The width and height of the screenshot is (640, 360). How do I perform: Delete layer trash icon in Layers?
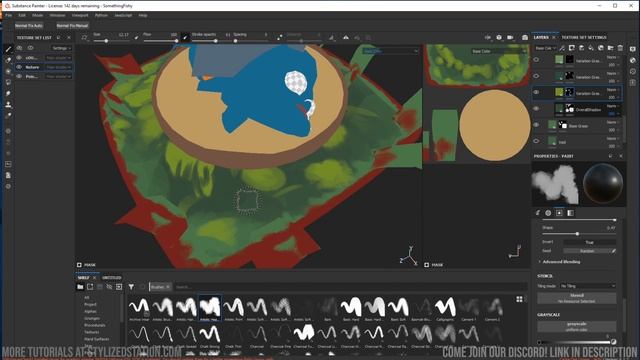(x=620, y=48)
